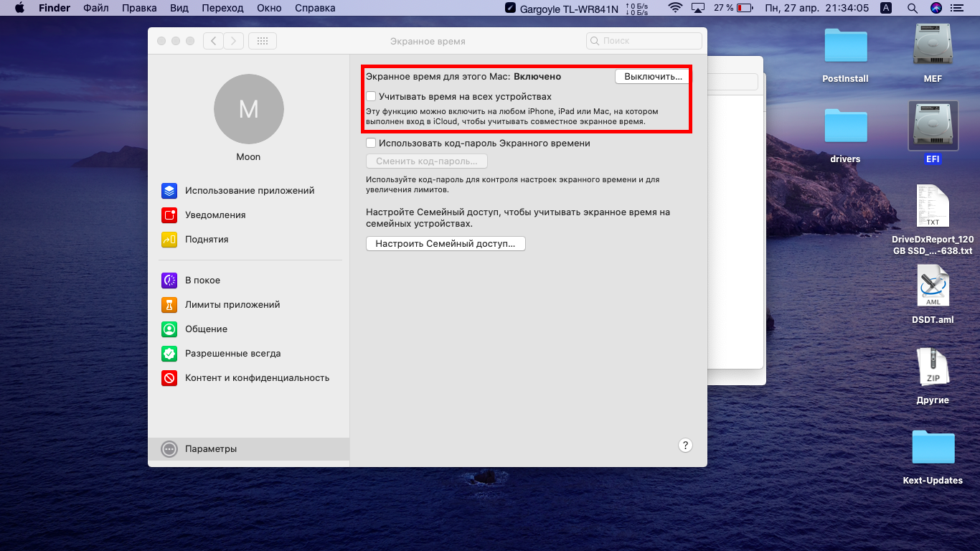The height and width of the screenshot is (551, 980).
Task: Go back with the left chevron
Action: pyautogui.click(x=213, y=41)
